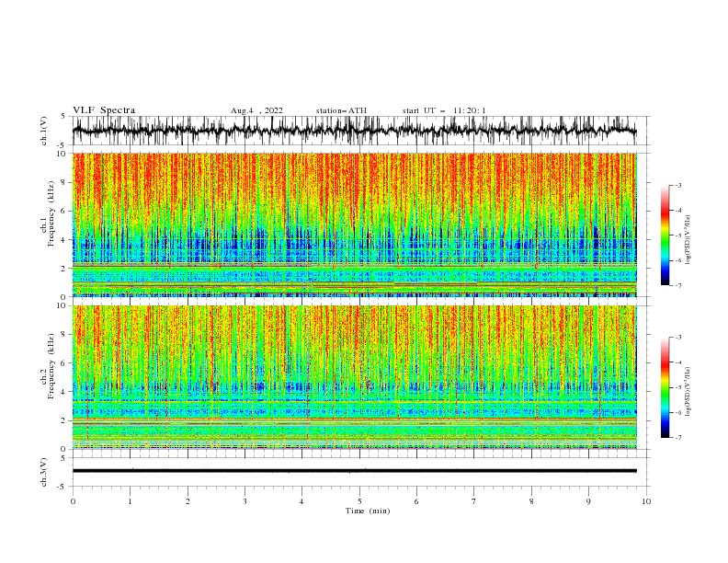
Task: Click time axis tick label "7"
Action: click(474, 501)
